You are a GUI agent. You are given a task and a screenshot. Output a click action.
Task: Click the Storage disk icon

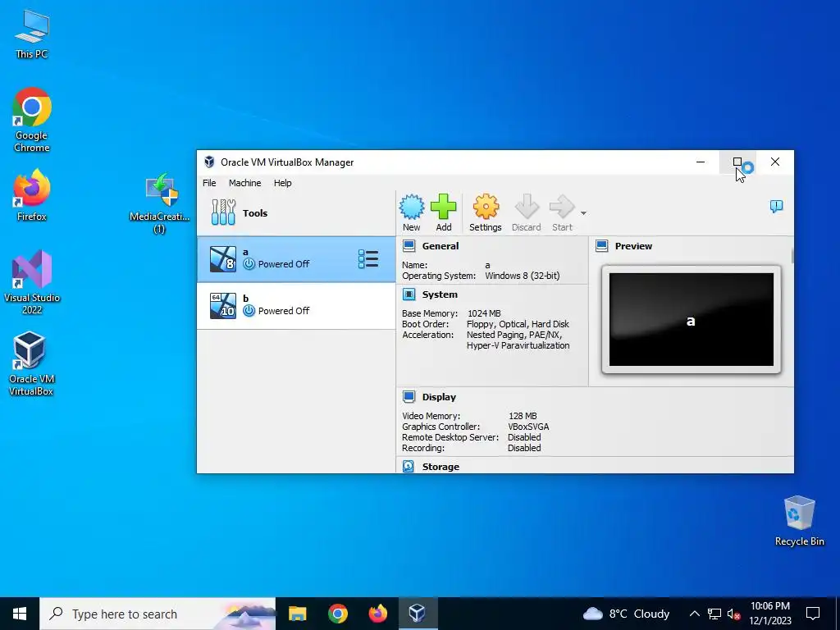coord(409,467)
